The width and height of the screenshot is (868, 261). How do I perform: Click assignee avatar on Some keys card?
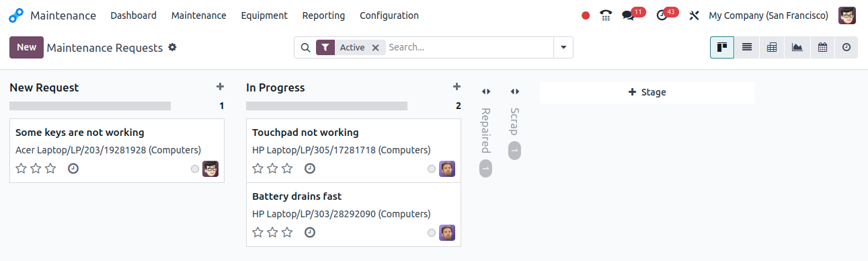coord(210,169)
